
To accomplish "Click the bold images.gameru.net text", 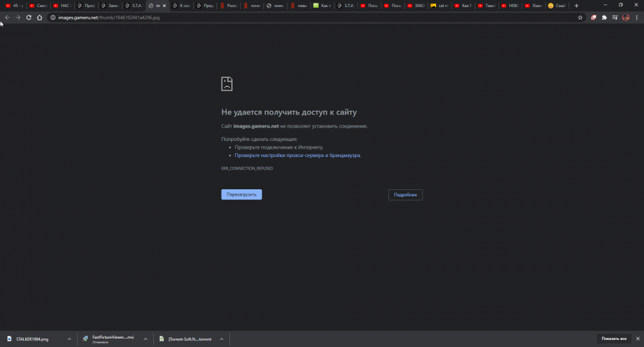I will [256, 126].
